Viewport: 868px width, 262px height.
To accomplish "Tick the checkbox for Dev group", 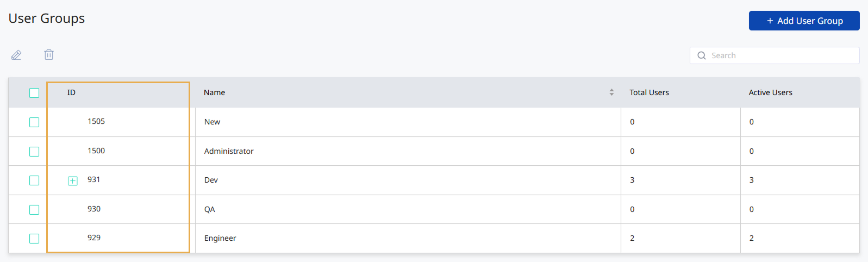I will tap(34, 180).
